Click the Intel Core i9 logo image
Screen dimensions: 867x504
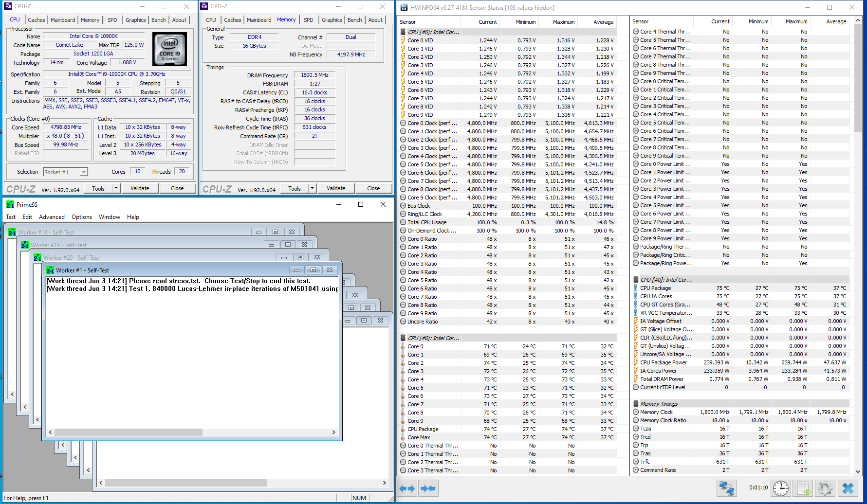click(x=169, y=49)
